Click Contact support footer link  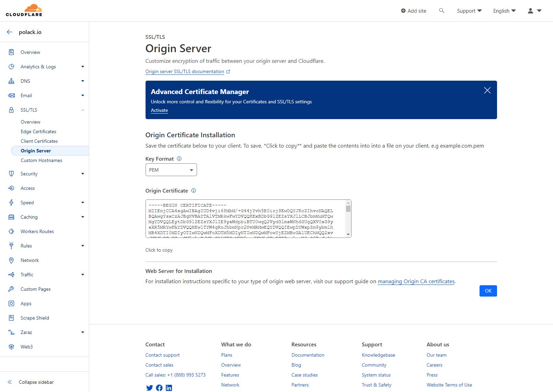[x=162, y=355]
